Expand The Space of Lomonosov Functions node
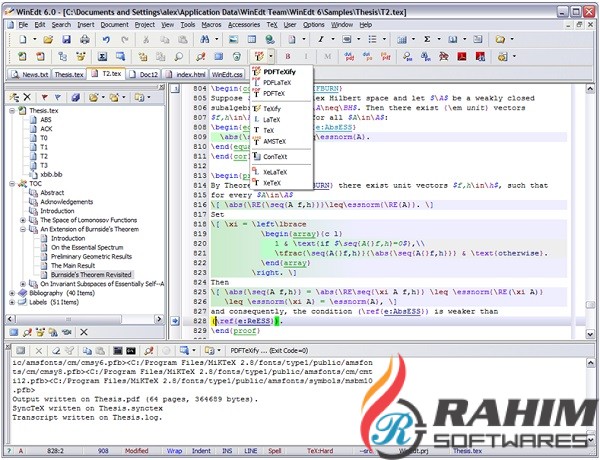This screenshot has height=460, width=600. click(x=23, y=220)
